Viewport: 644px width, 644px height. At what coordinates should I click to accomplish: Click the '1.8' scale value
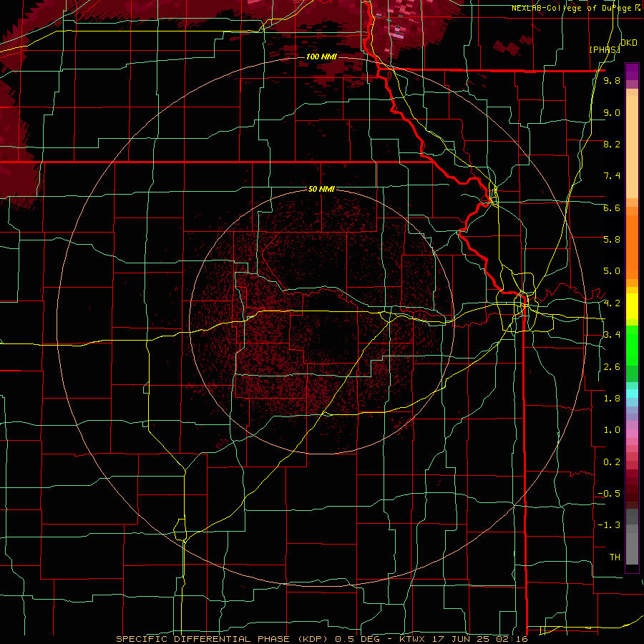[x=612, y=399]
